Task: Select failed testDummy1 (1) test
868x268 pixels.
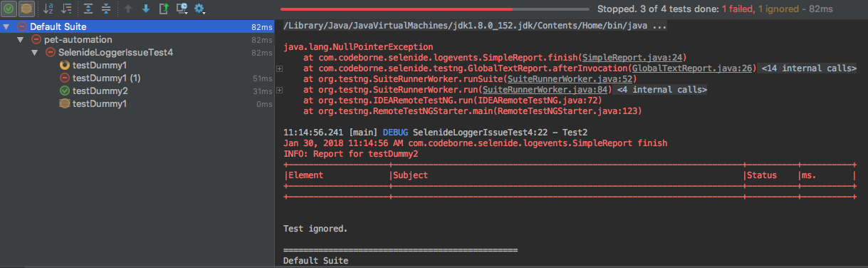Action: (x=107, y=78)
